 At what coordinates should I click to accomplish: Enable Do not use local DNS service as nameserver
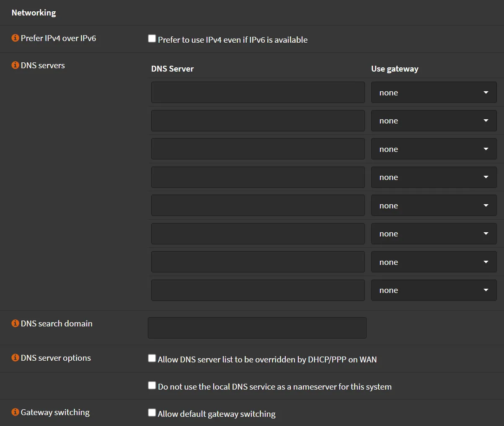click(152, 385)
